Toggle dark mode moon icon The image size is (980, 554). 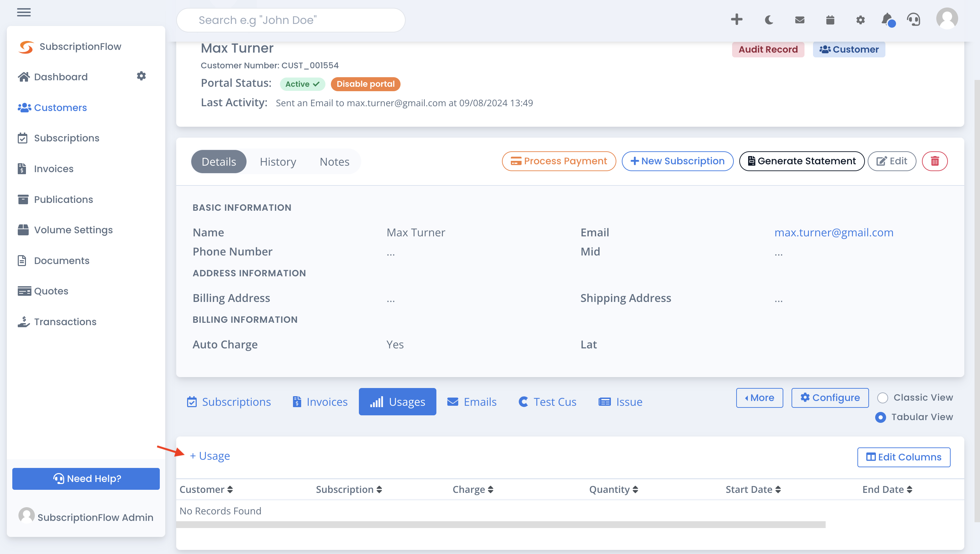769,20
